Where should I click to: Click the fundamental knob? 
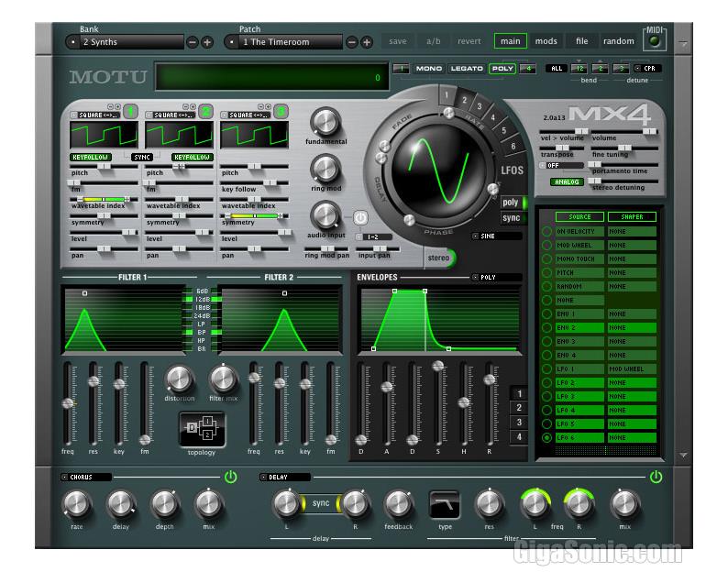click(325, 122)
